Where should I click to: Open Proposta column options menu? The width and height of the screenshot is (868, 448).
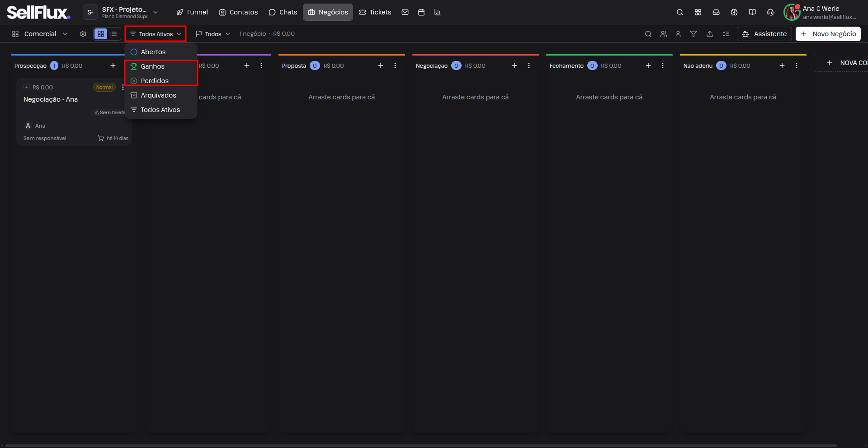tap(395, 65)
